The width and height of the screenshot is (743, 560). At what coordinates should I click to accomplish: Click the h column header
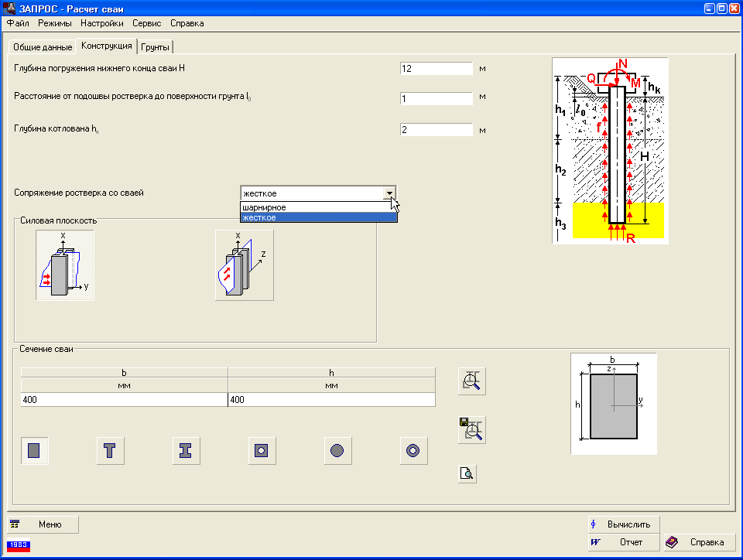coord(332,373)
